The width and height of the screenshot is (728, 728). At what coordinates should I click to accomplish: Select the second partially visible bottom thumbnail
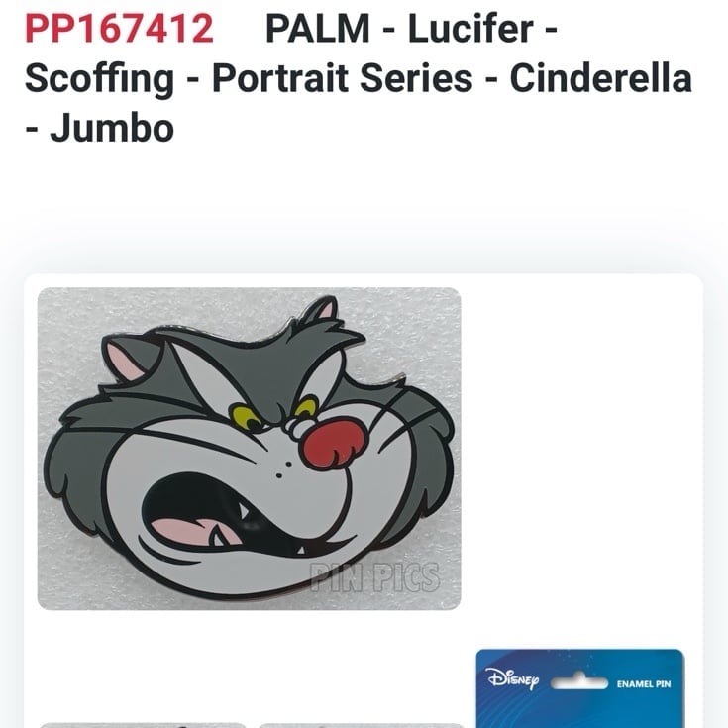point(361,725)
